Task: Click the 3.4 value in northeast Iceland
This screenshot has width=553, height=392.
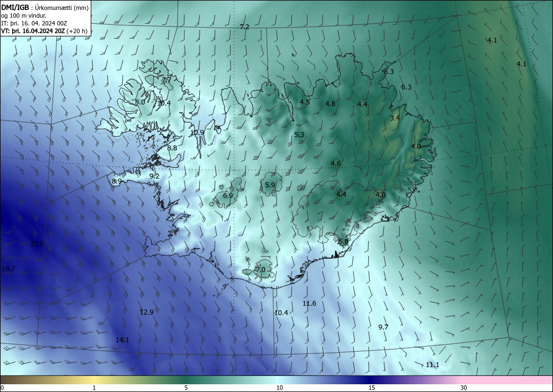Action: [395, 118]
